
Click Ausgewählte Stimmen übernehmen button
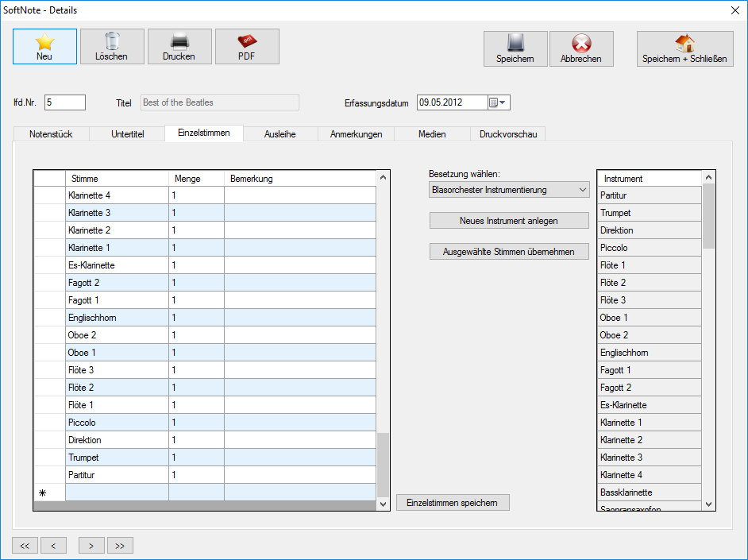(x=509, y=251)
